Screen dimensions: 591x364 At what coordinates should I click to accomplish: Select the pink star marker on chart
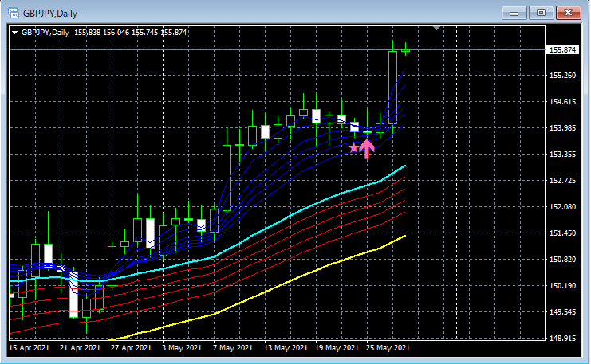point(353,147)
